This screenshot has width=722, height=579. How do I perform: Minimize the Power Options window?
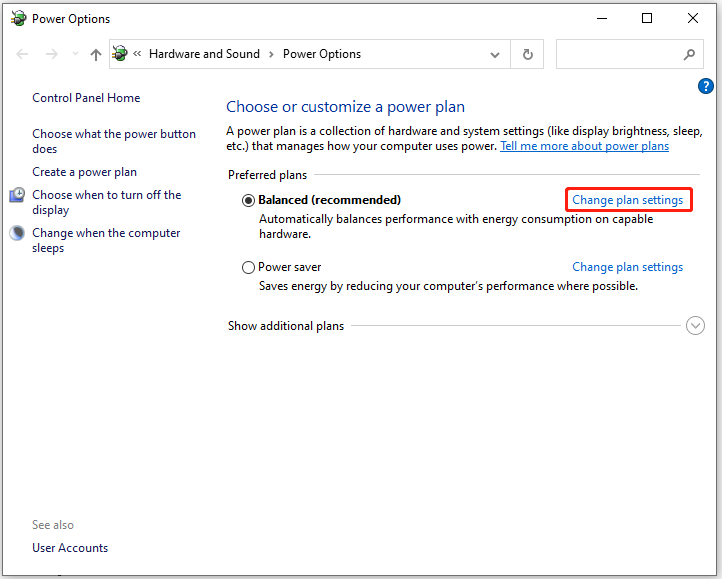point(602,18)
